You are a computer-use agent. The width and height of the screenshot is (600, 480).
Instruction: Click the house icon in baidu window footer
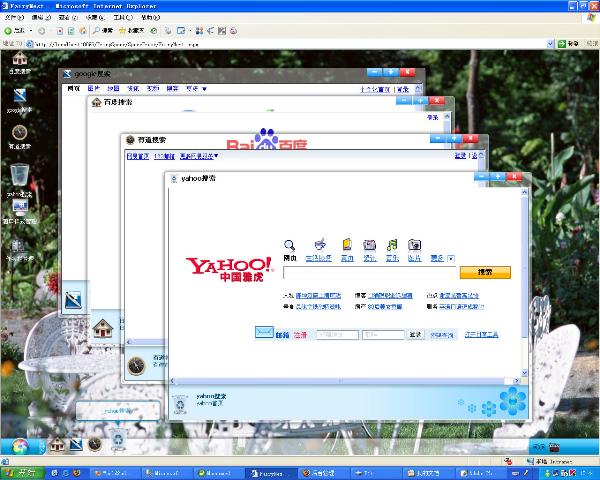coord(103,328)
